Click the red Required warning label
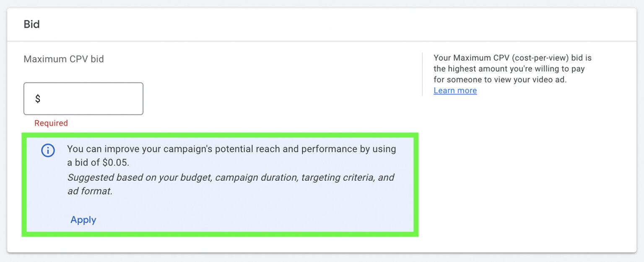The width and height of the screenshot is (644, 262). [x=51, y=123]
